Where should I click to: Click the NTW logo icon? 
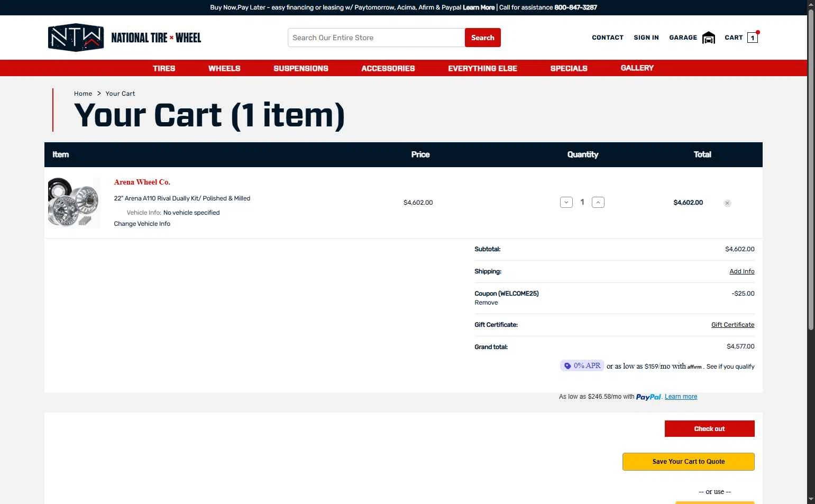click(x=76, y=38)
